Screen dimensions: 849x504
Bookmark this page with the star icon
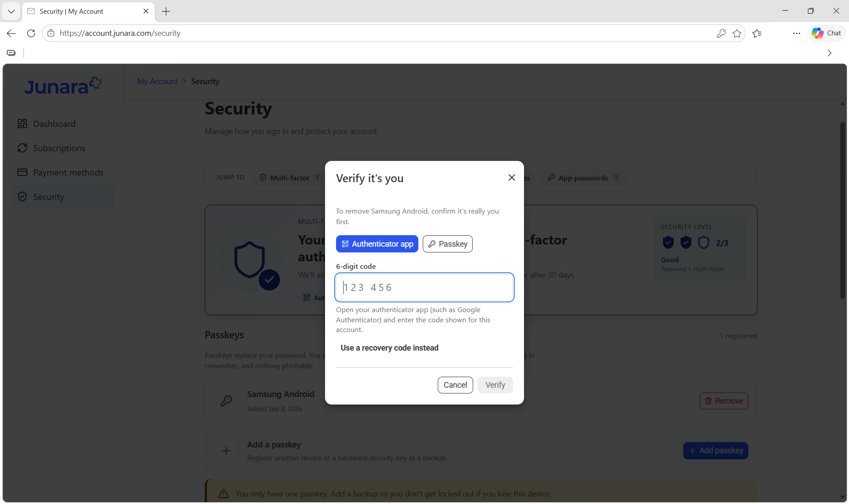(737, 33)
